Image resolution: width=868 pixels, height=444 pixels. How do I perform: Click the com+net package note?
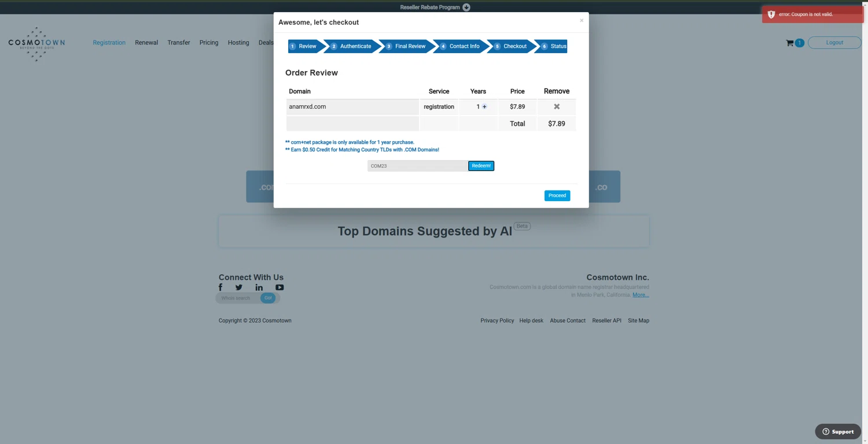point(350,142)
